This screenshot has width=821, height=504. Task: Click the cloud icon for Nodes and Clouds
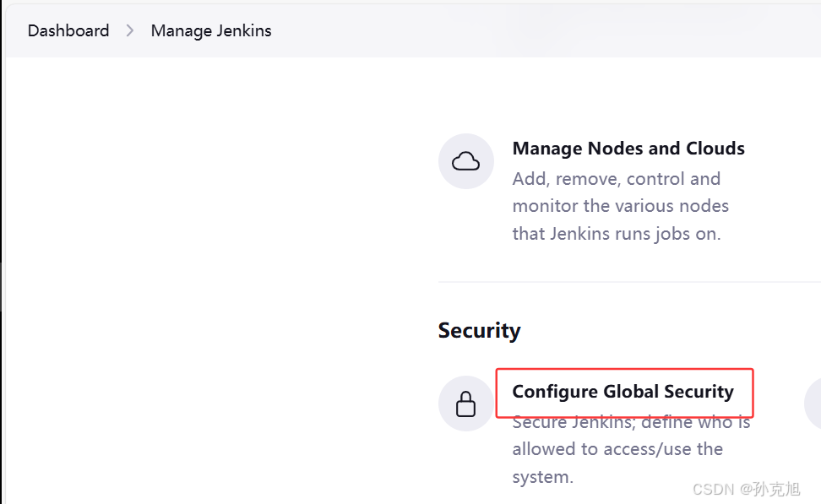[466, 161]
